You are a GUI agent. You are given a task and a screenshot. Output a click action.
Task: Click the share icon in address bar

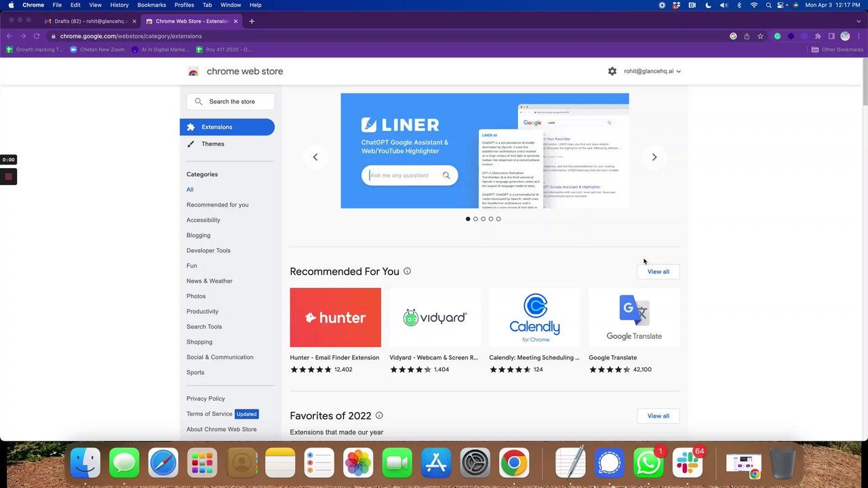tap(747, 36)
